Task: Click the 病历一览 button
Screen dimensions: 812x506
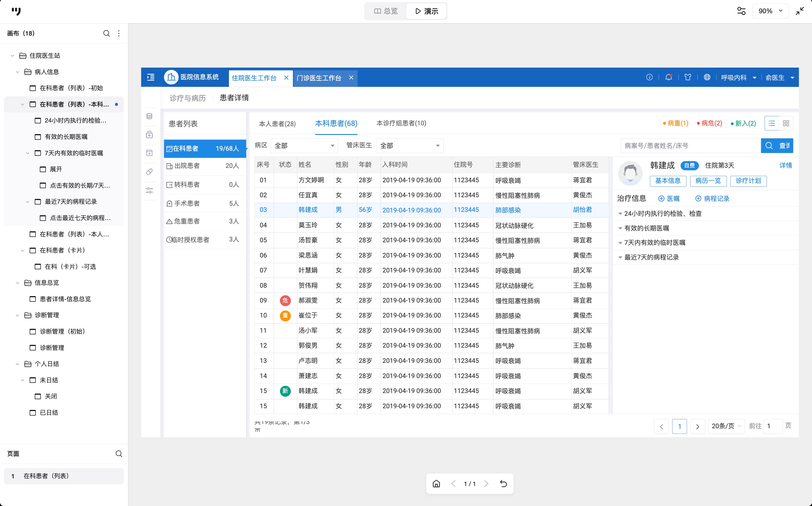Action: tap(708, 181)
